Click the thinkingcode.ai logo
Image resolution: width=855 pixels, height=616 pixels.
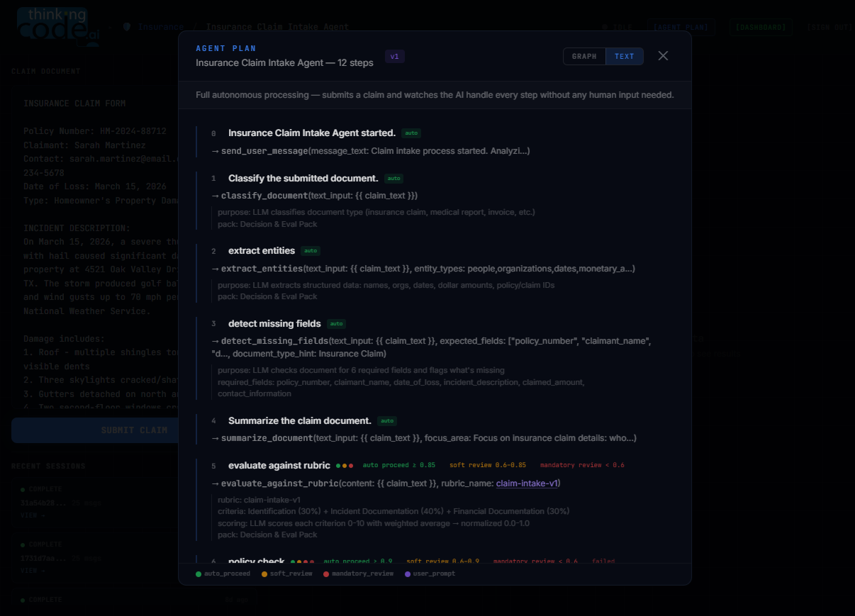[x=57, y=27]
